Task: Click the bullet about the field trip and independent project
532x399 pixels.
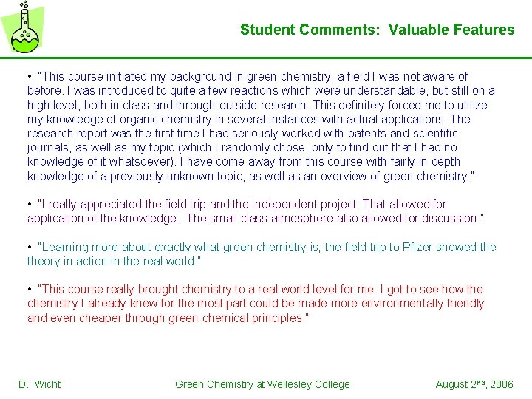Action: 256,211
